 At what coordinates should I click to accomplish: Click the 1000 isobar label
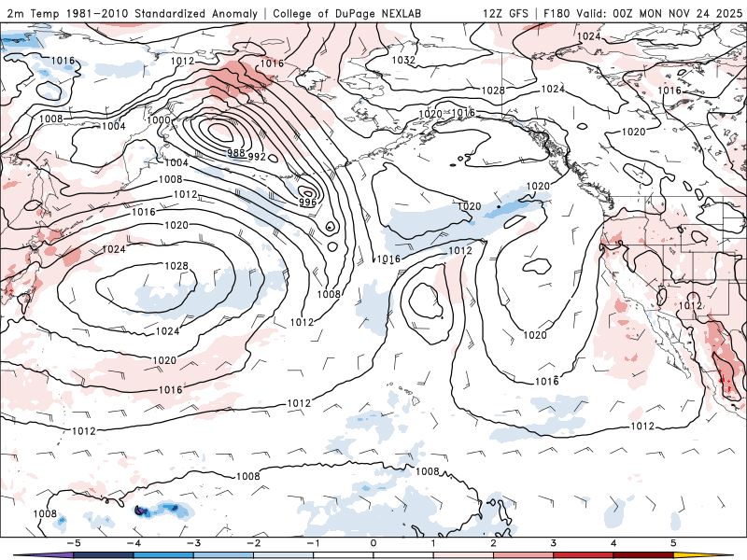point(159,120)
